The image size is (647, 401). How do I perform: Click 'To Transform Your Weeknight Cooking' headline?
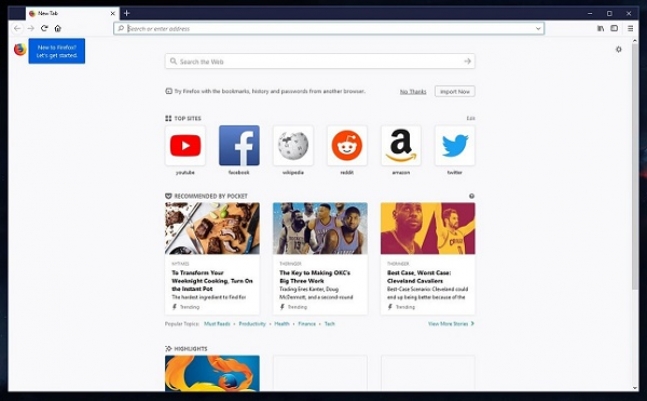(x=212, y=281)
